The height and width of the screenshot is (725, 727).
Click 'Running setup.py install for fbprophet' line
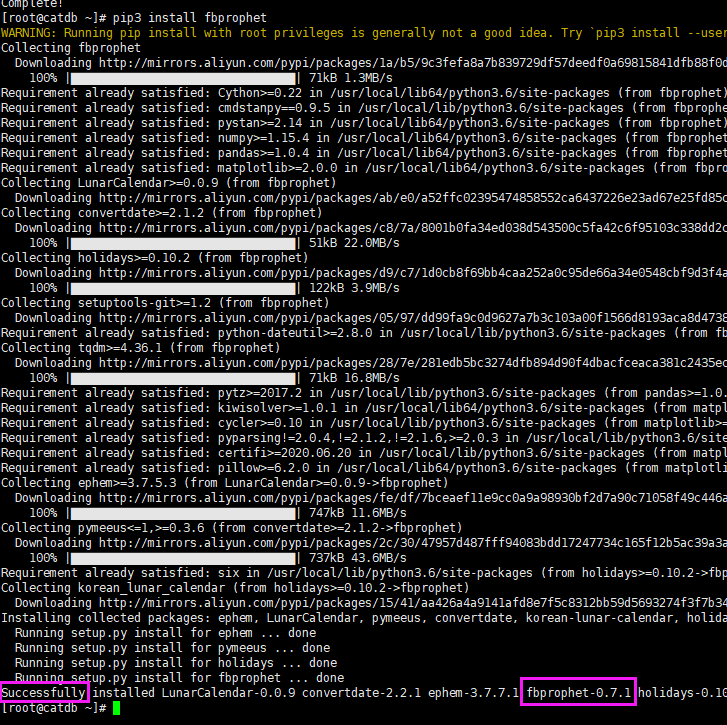179,678
